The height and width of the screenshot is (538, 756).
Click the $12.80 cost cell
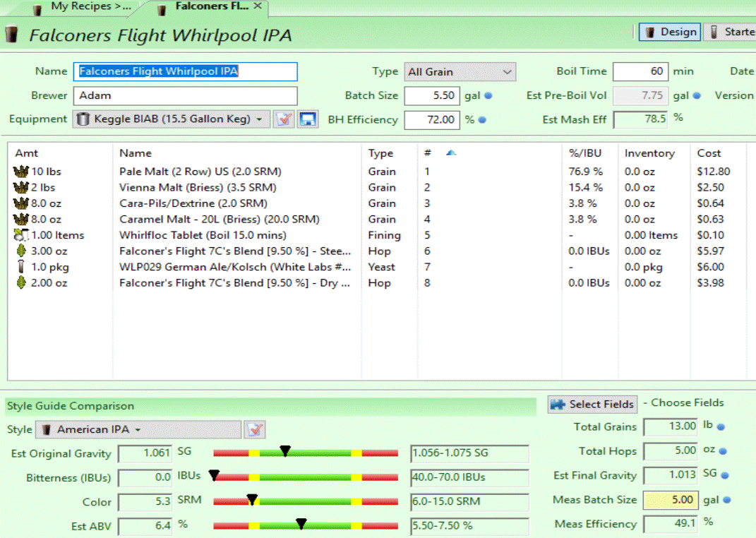pos(714,171)
